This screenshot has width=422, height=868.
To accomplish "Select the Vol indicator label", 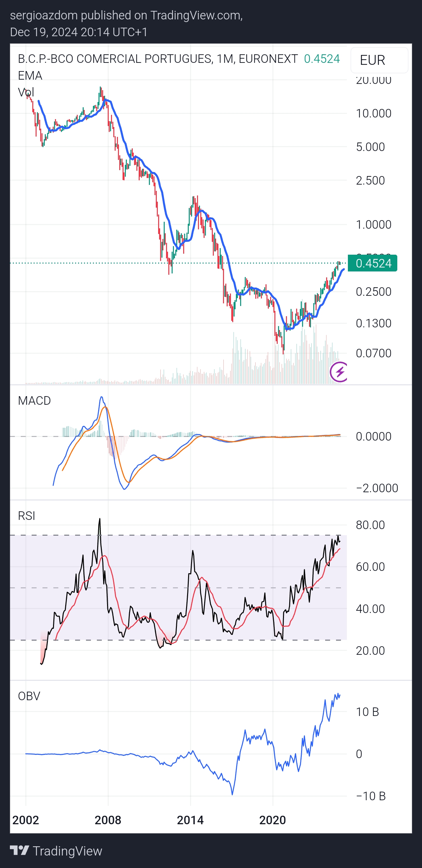I will pyautogui.click(x=26, y=92).
